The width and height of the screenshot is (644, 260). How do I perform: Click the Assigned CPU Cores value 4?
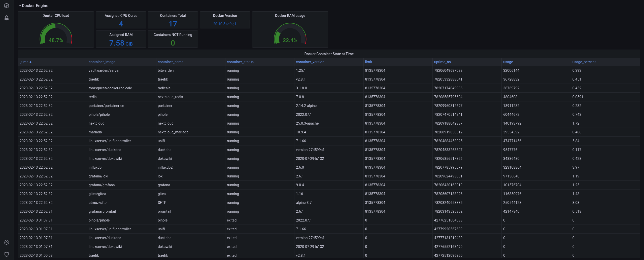coord(121,24)
